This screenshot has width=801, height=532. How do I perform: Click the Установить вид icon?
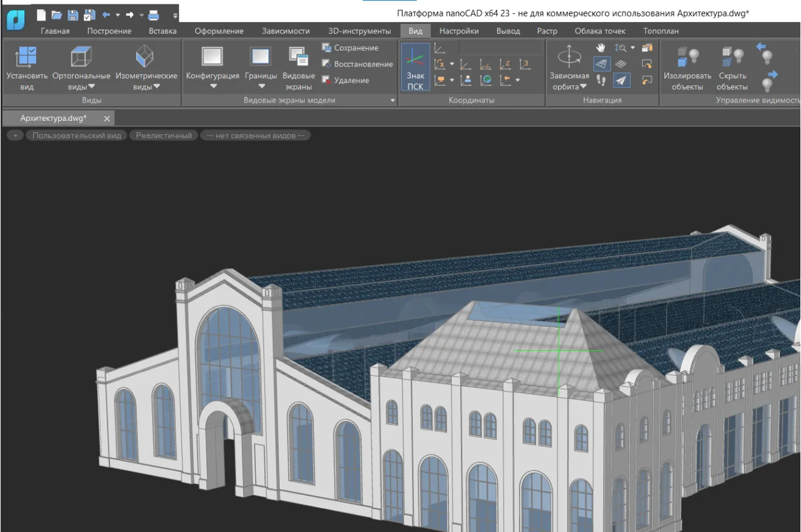(26, 57)
